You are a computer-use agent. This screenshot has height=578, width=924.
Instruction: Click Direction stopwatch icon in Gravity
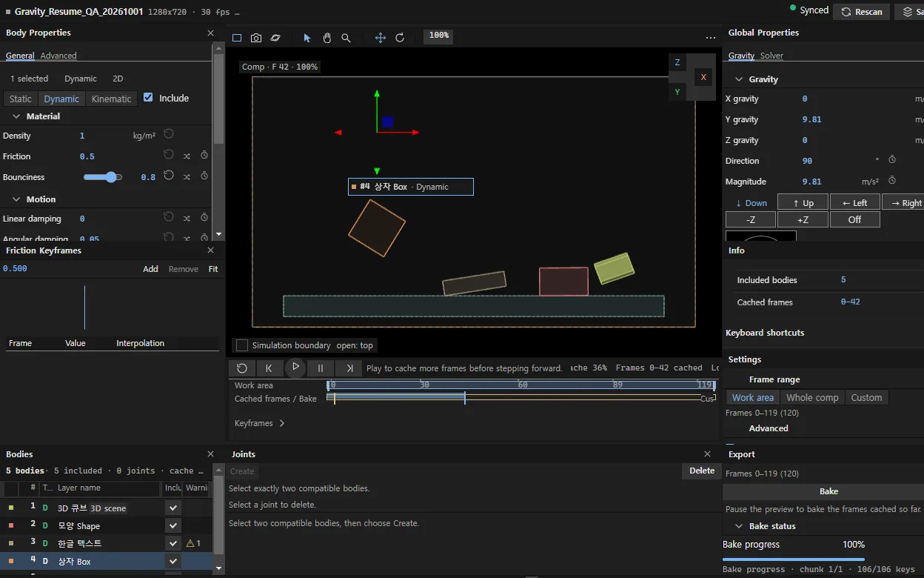(x=892, y=159)
